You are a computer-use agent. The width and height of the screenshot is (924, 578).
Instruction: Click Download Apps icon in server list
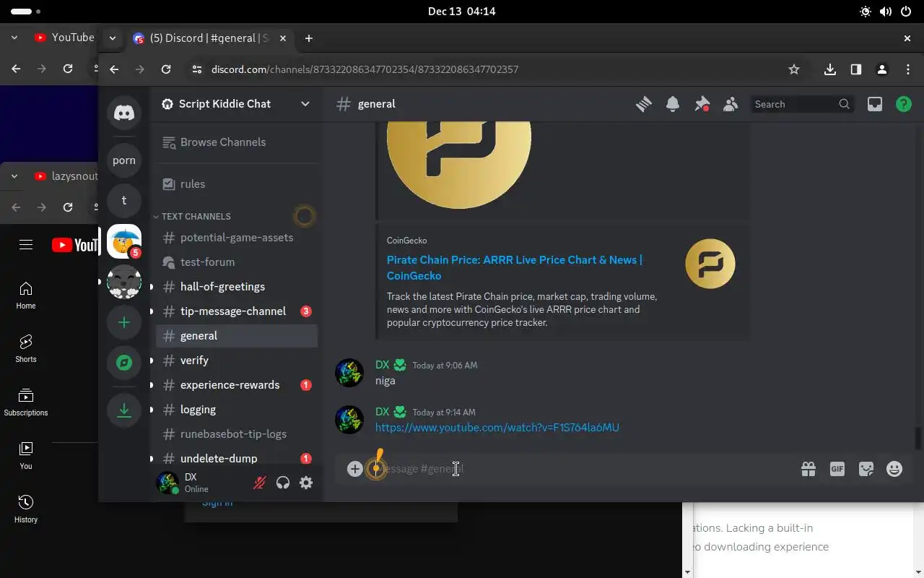pos(124,410)
